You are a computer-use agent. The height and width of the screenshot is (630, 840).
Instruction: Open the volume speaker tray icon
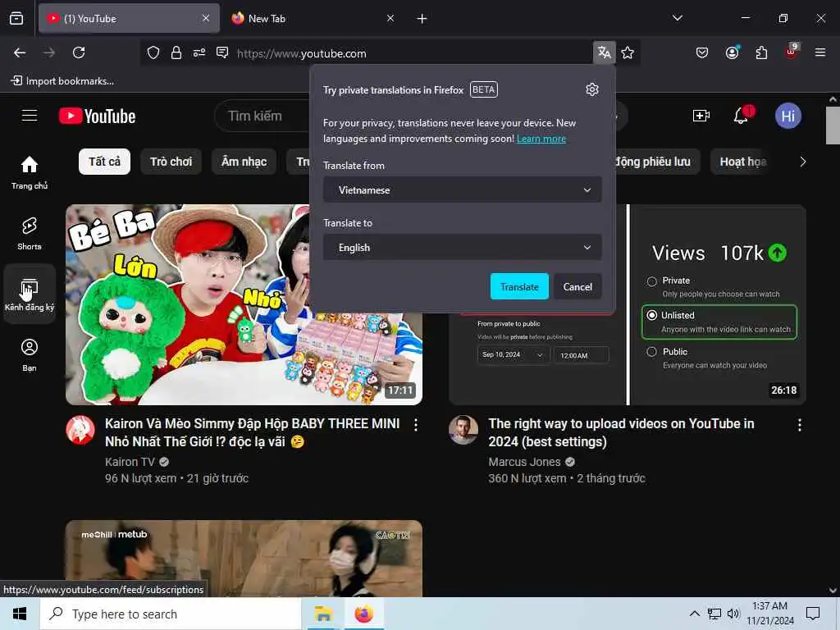[733, 614]
